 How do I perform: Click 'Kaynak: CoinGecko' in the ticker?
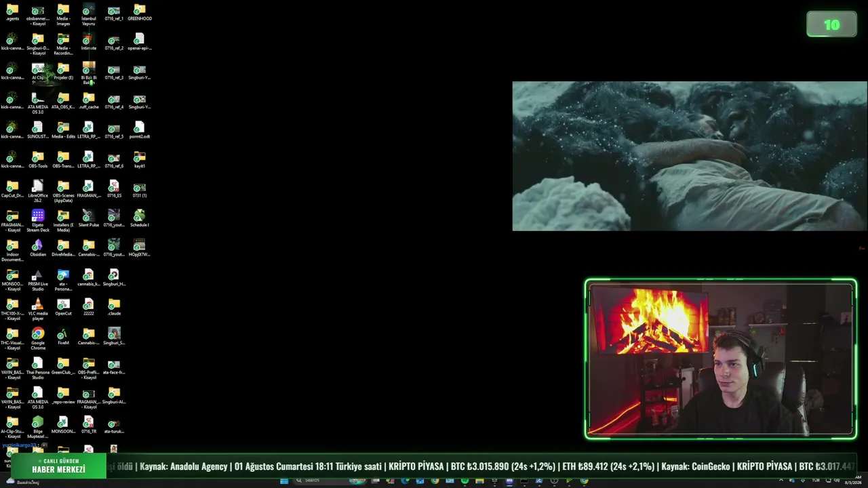coord(696,466)
